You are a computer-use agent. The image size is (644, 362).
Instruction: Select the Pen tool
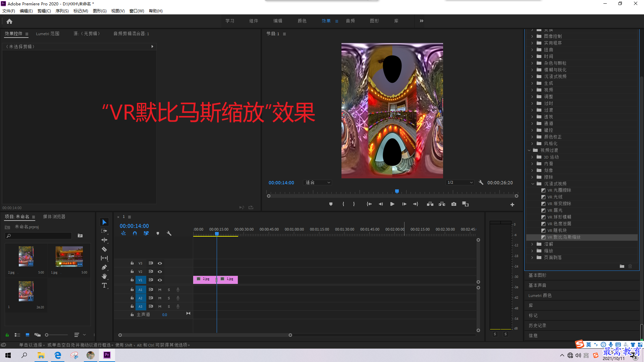pos(104,267)
